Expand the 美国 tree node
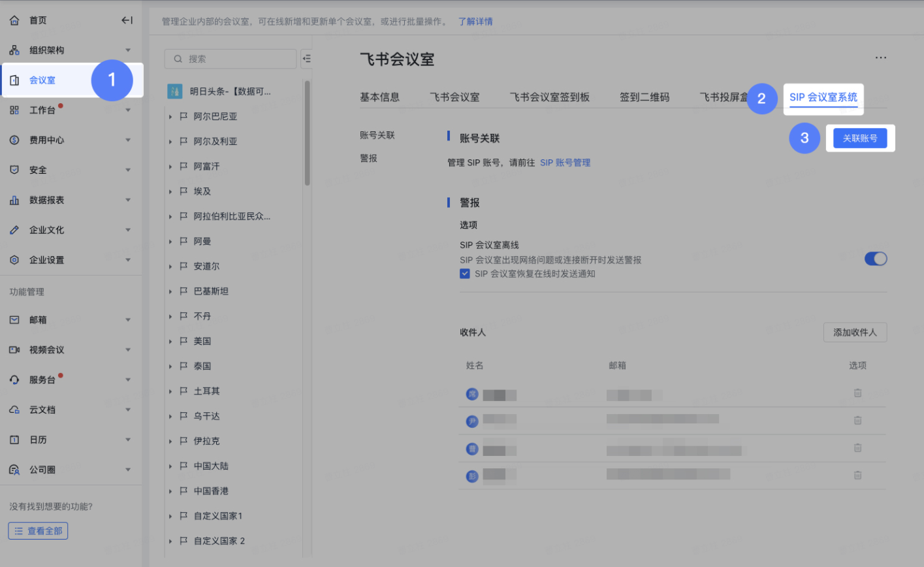 point(170,341)
